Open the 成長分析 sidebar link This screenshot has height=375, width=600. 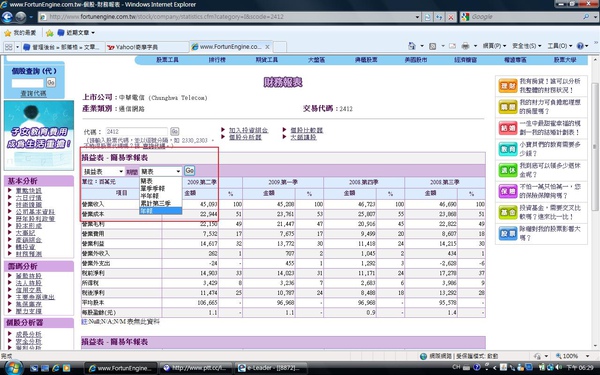point(29,334)
